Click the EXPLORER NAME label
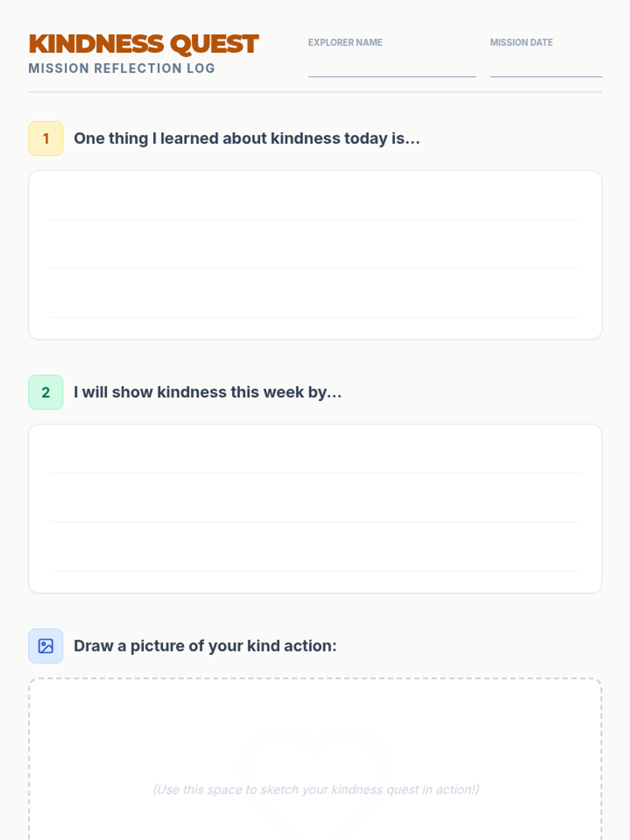Screen dimensions: 630x840 pos(345,43)
